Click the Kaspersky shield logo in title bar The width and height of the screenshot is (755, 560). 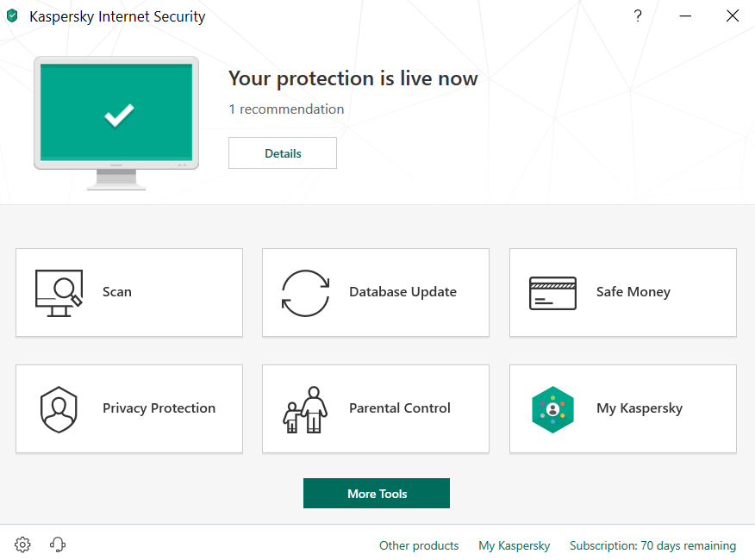click(12, 16)
